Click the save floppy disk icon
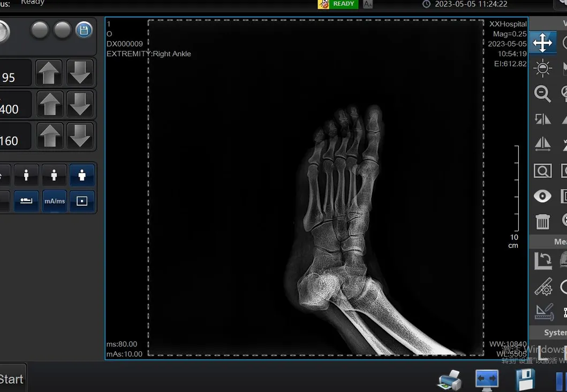The height and width of the screenshot is (392, 567). pos(525,379)
